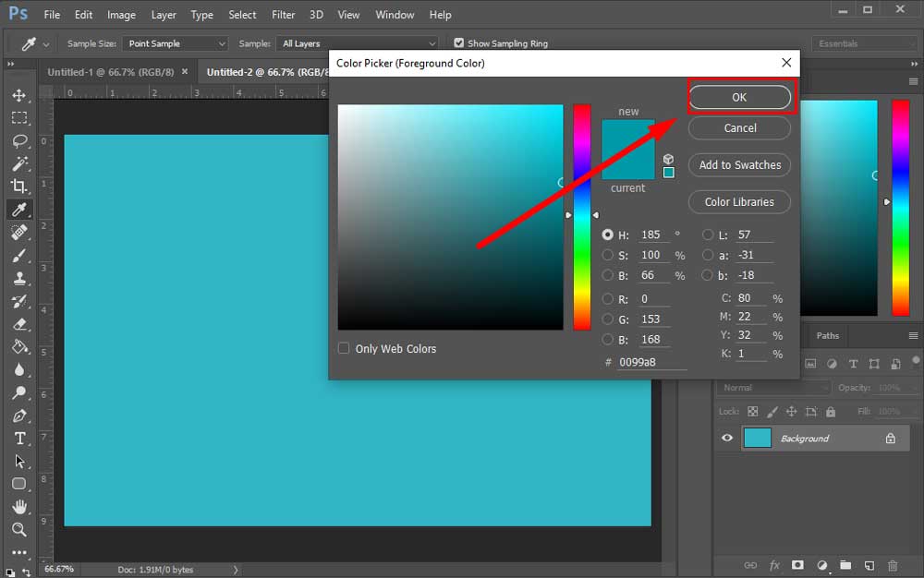Select the Lasso tool
This screenshot has width=924, height=578.
pos(18,140)
